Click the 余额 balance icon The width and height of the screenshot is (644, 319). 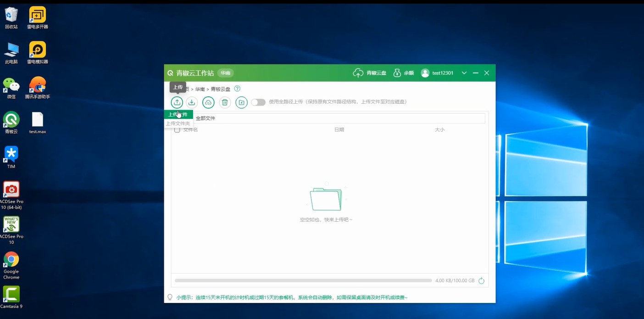click(x=397, y=73)
